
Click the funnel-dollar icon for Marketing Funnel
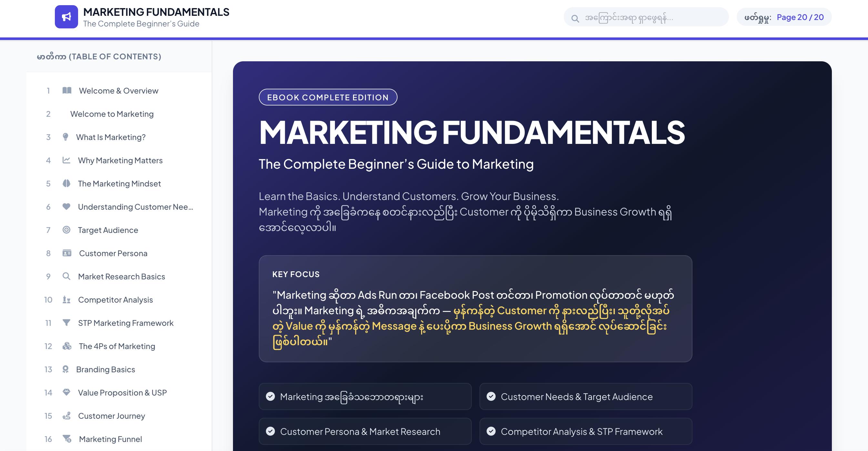67,439
